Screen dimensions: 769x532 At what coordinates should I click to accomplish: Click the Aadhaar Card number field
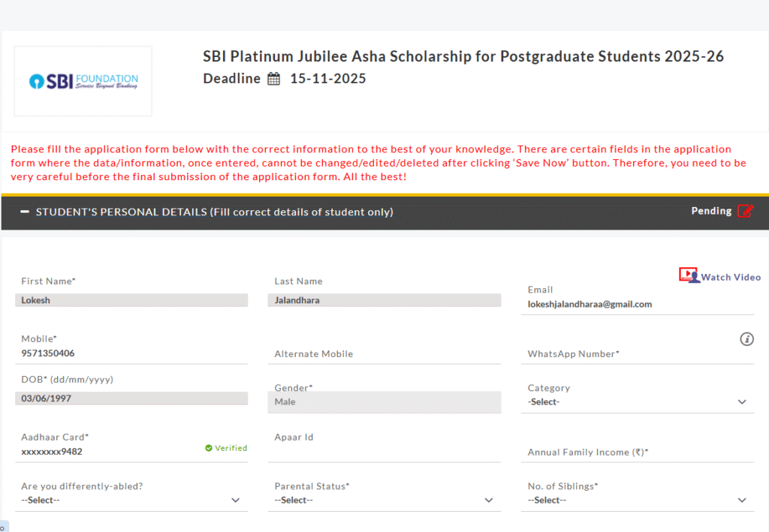click(105, 452)
